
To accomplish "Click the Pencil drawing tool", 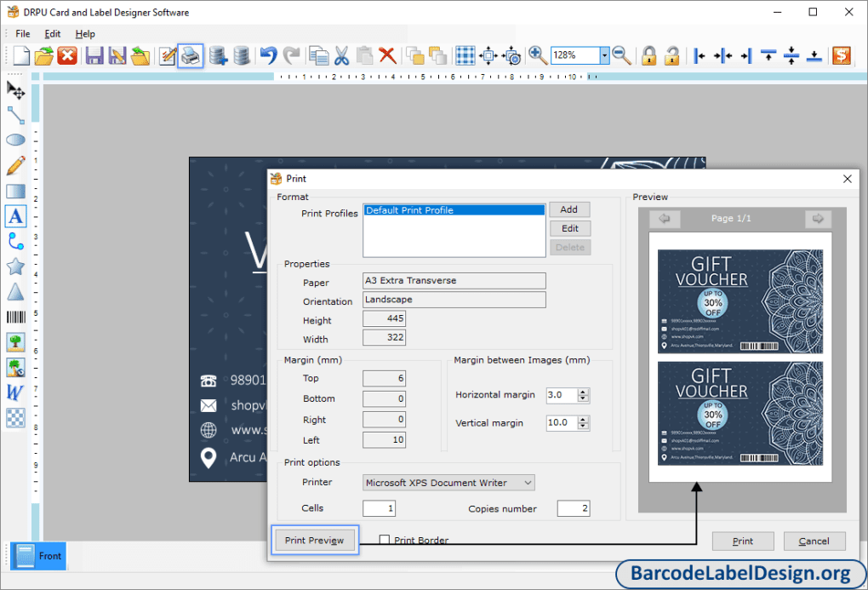I will click(15, 165).
